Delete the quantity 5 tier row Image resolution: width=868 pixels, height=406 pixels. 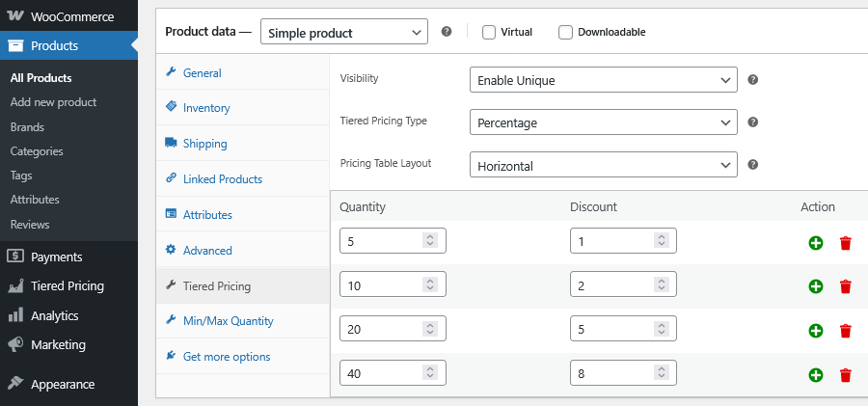point(846,243)
